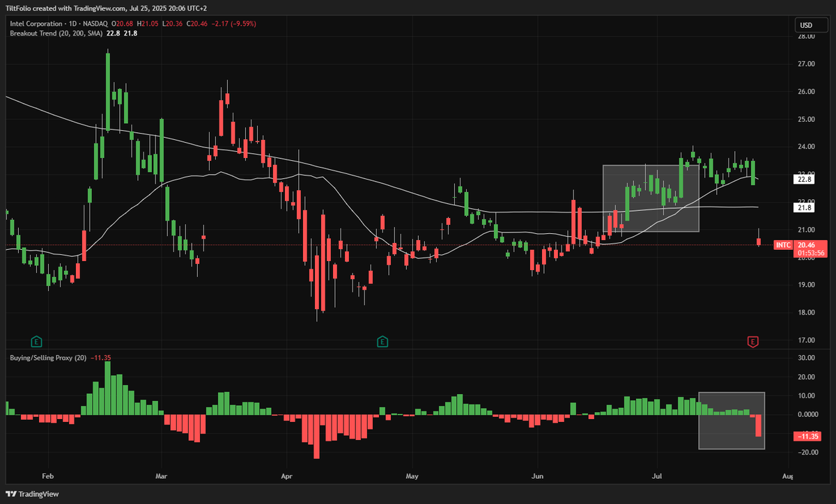Click the red earnings marker near Aug
The width and height of the screenshot is (836, 504).
(752, 341)
